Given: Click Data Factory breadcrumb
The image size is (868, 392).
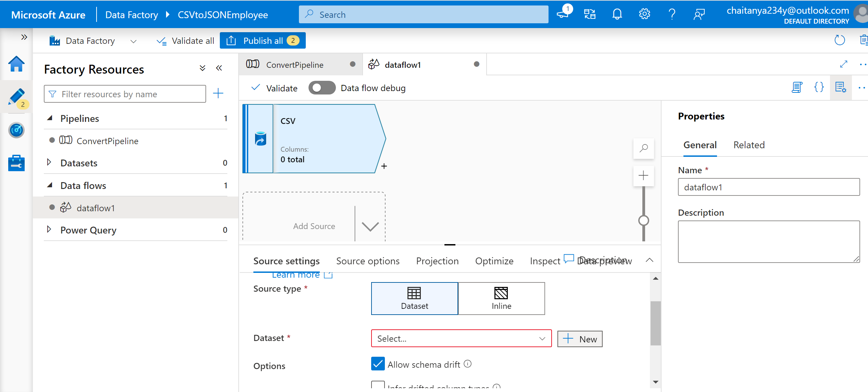Looking at the screenshot, I should (x=131, y=15).
